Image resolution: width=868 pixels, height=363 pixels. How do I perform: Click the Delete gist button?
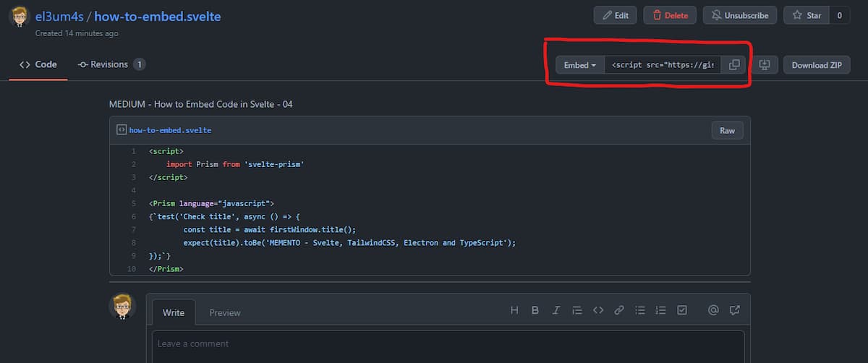[670, 15]
